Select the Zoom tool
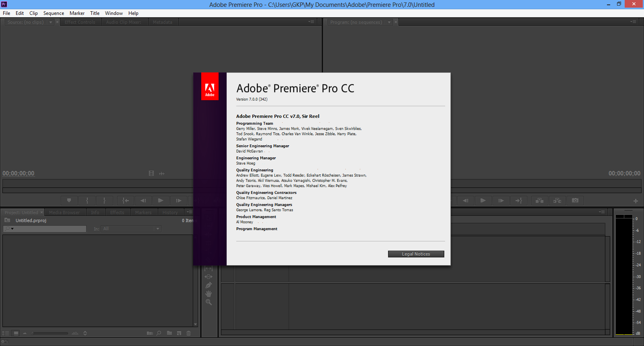Image resolution: width=644 pixels, height=346 pixels. click(x=208, y=302)
